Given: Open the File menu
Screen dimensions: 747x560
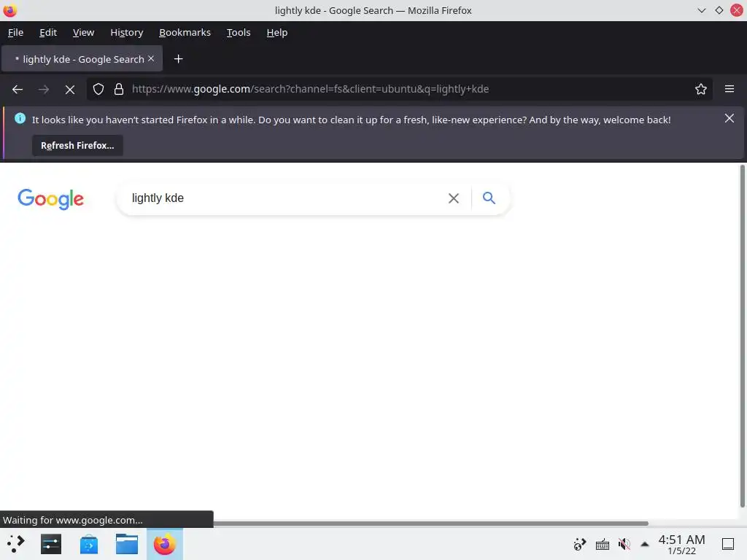Looking at the screenshot, I should click(15, 32).
